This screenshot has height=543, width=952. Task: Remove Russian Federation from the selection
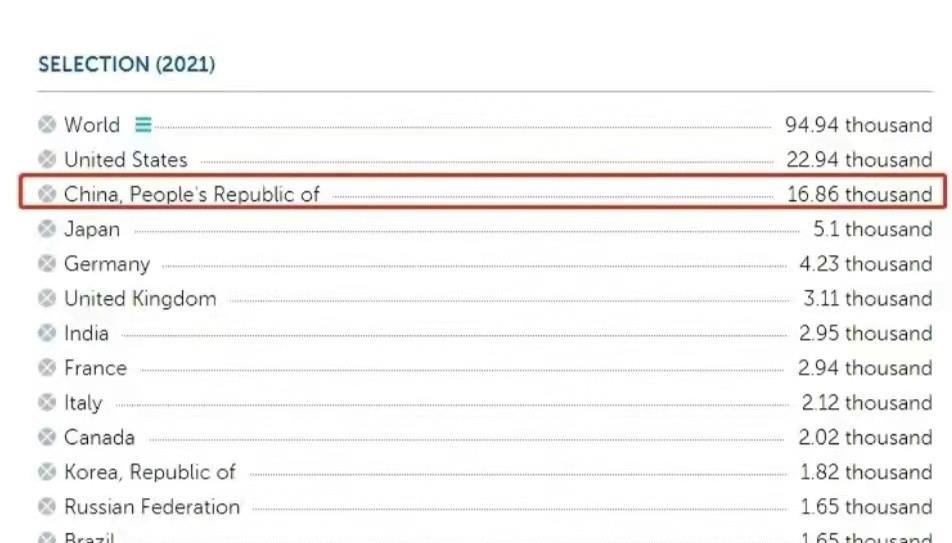[x=47, y=507]
